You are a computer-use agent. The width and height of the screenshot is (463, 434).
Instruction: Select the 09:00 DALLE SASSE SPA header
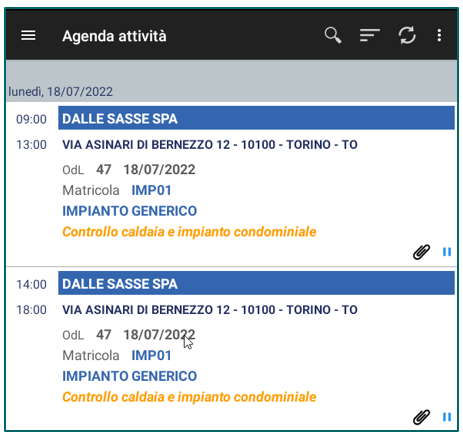click(256, 118)
